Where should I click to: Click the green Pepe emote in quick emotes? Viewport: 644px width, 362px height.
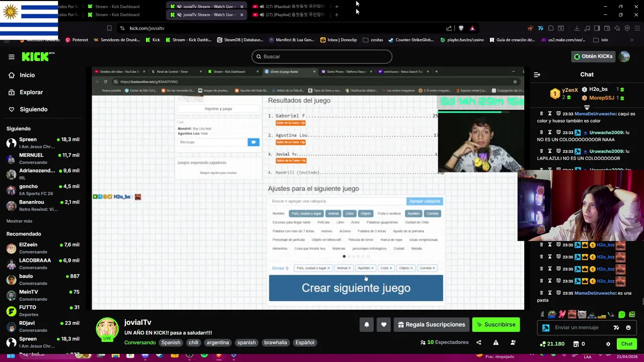pyautogui.click(x=552, y=315)
